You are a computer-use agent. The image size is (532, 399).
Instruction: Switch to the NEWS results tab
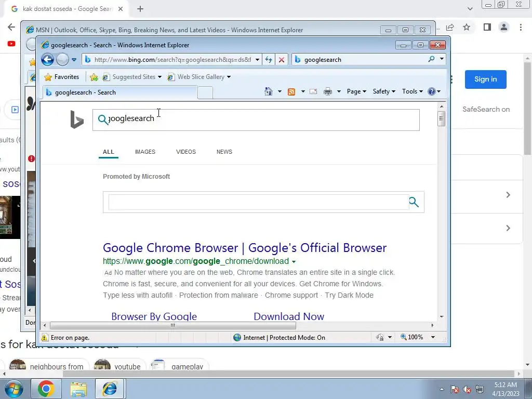point(224,152)
